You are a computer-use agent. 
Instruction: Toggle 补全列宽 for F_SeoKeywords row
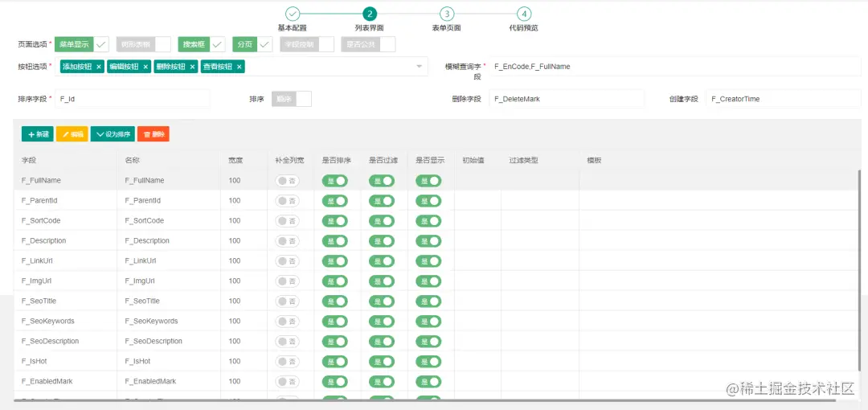[x=287, y=321]
